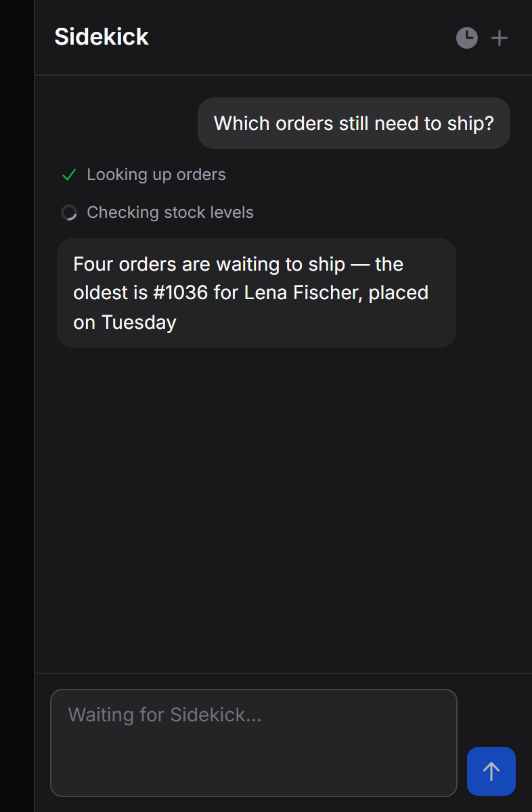Viewport: 532px width, 812px height.
Task: Click header space between title and history icon
Action: (301, 38)
